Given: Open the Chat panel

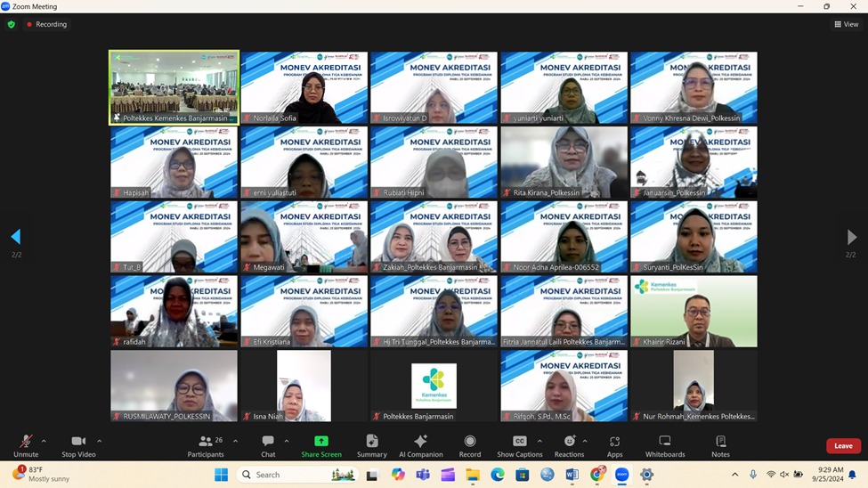Looking at the screenshot, I should (268, 445).
